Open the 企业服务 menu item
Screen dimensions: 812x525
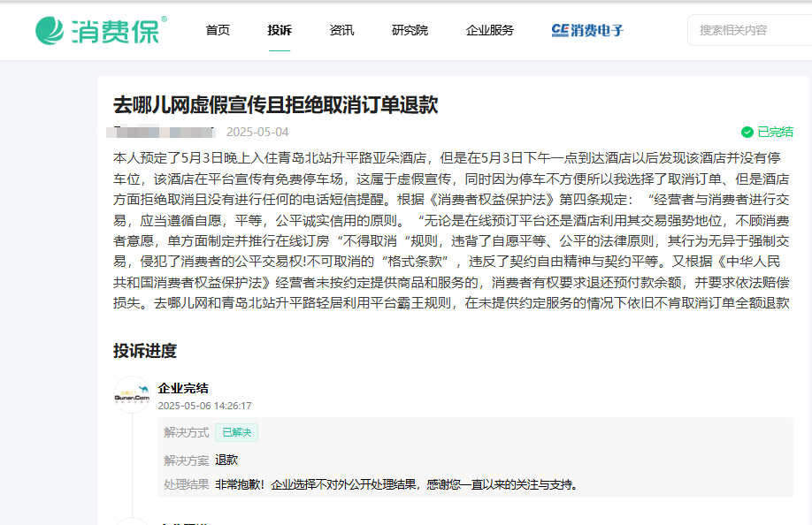point(490,31)
